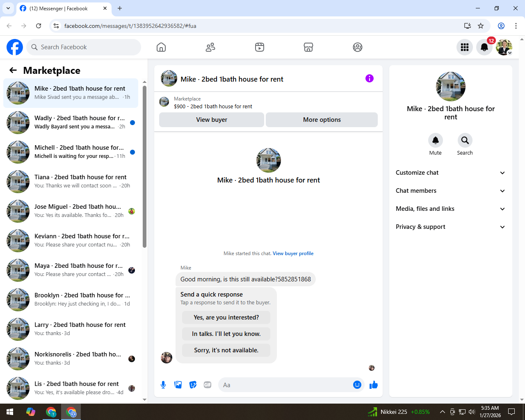525x420 pixels.
Task: Click Mike's message 'Good morning, is this still available'
Action: coord(246,279)
